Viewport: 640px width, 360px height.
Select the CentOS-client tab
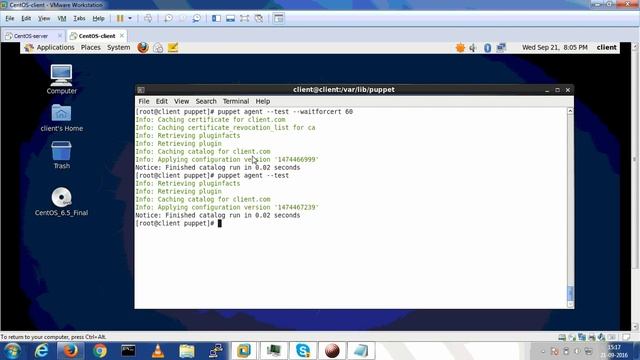pyautogui.click(x=97, y=36)
